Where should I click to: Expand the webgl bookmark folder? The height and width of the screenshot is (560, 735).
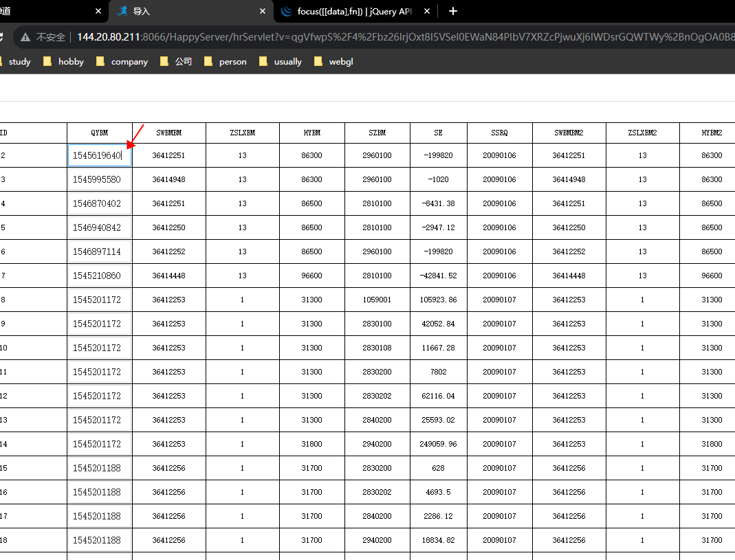point(333,62)
